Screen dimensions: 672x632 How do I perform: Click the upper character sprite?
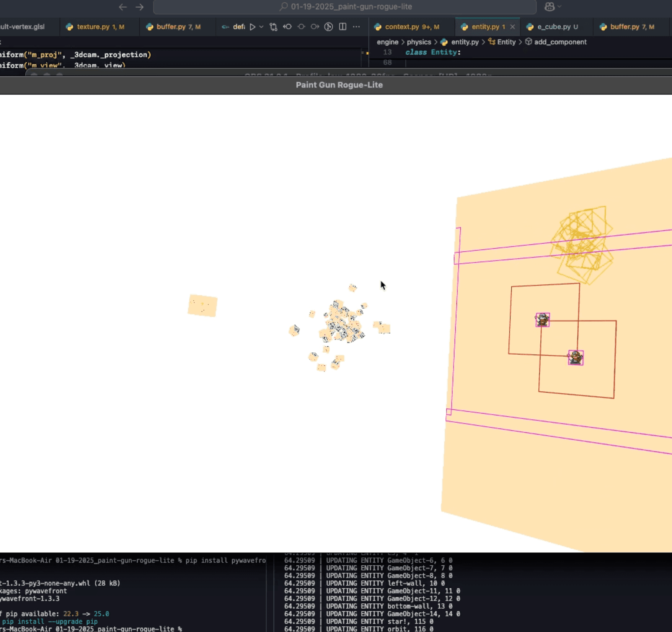[x=542, y=319]
